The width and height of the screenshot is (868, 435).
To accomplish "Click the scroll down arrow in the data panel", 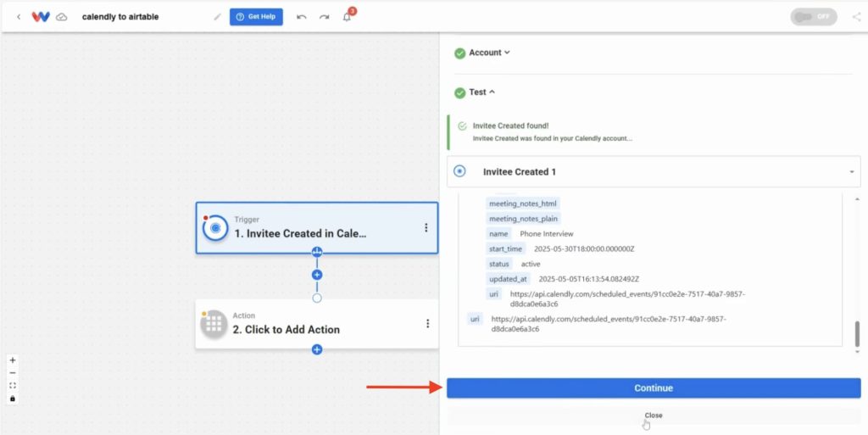I will point(858,351).
